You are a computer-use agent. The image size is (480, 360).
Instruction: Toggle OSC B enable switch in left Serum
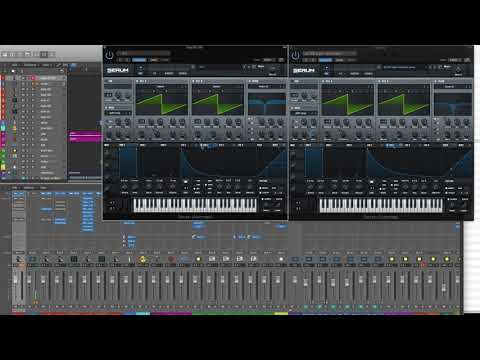pos(194,81)
